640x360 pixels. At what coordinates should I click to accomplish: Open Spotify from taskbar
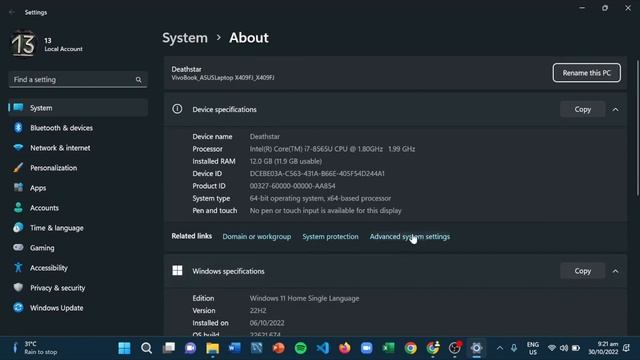(301, 348)
